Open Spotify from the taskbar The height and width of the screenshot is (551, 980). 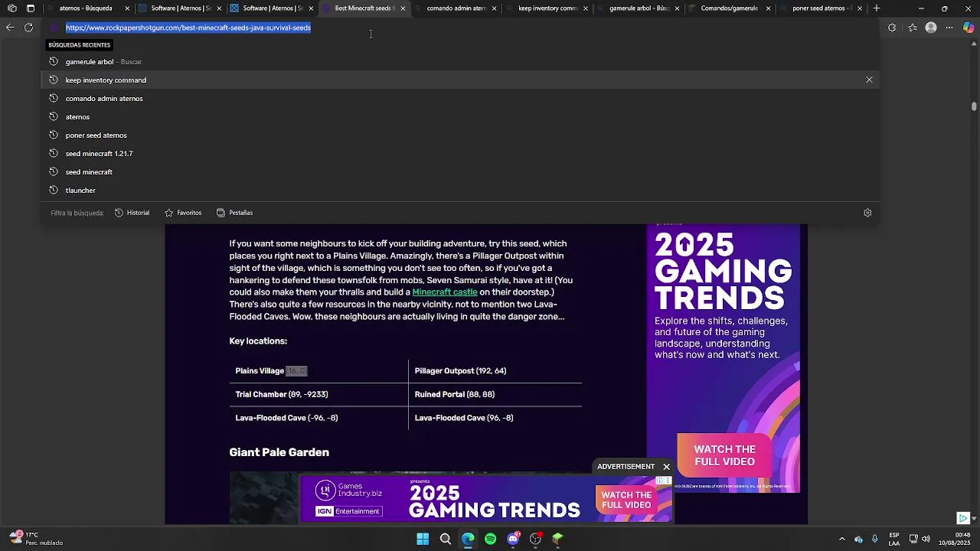(x=490, y=539)
